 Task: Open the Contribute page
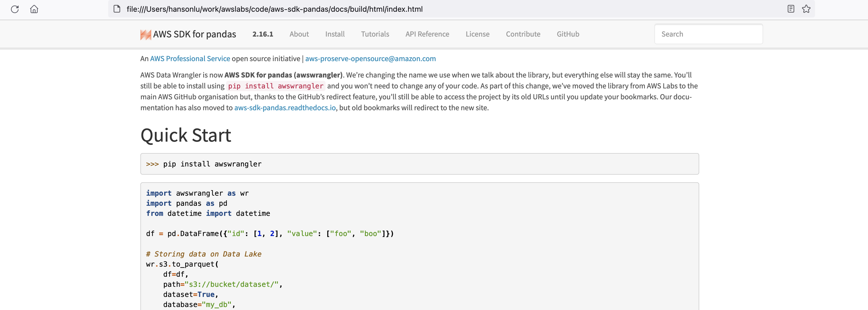point(522,34)
